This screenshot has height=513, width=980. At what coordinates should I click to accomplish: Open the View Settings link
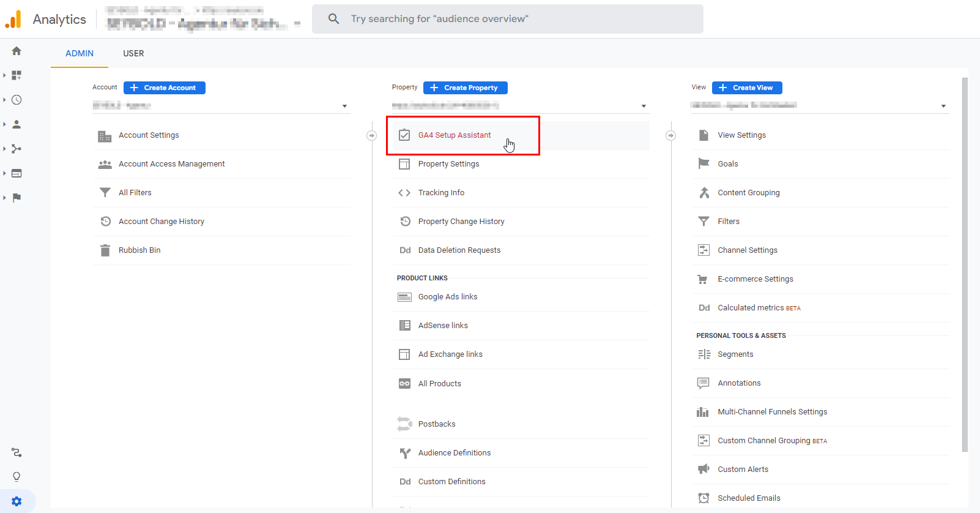click(742, 135)
